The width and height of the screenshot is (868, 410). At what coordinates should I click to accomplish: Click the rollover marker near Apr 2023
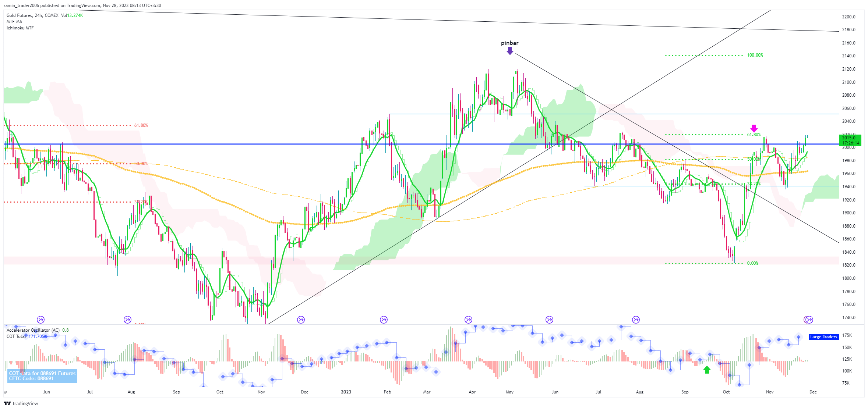(468, 320)
